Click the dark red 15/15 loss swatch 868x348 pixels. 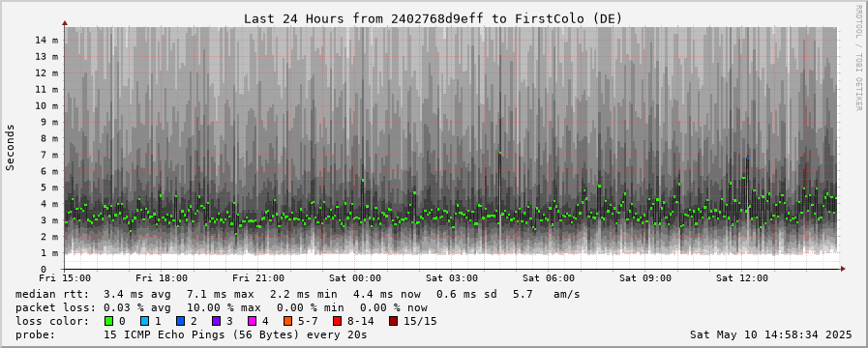coord(393,321)
